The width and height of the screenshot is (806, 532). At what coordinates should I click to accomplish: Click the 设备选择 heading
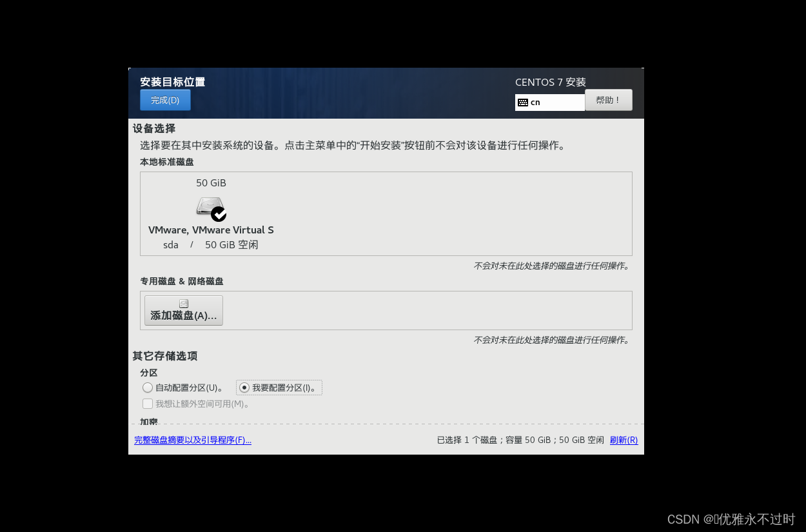pyautogui.click(x=154, y=128)
